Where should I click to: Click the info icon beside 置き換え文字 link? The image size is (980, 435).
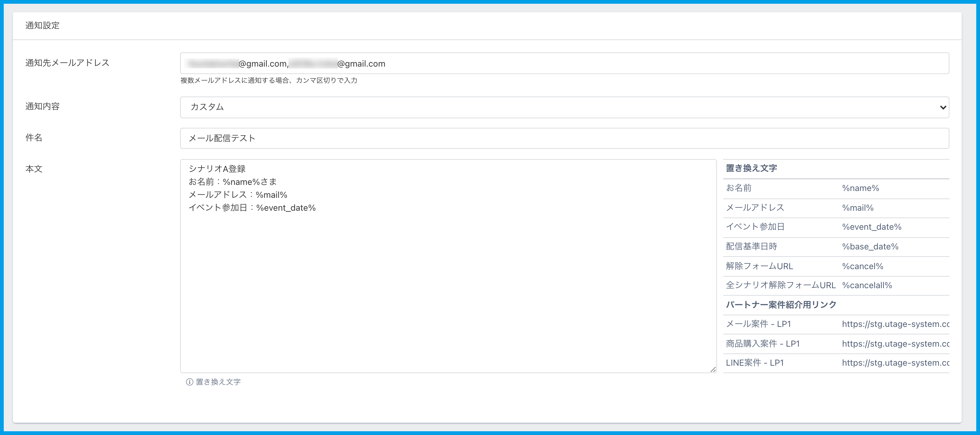point(189,382)
